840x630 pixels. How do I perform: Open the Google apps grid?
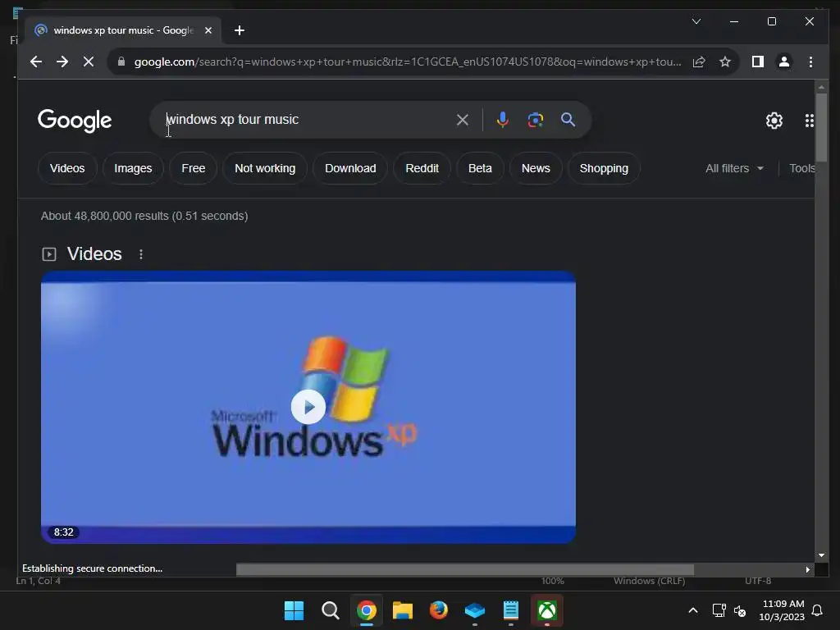click(x=810, y=121)
